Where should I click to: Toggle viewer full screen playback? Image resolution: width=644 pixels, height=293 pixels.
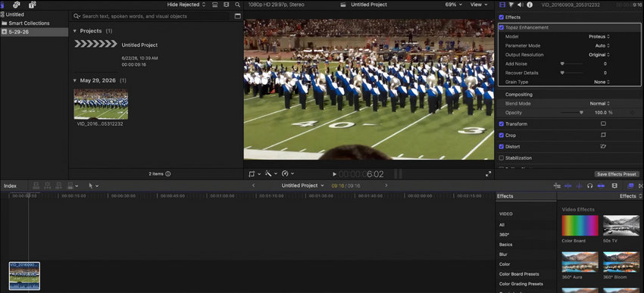tap(489, 174)
